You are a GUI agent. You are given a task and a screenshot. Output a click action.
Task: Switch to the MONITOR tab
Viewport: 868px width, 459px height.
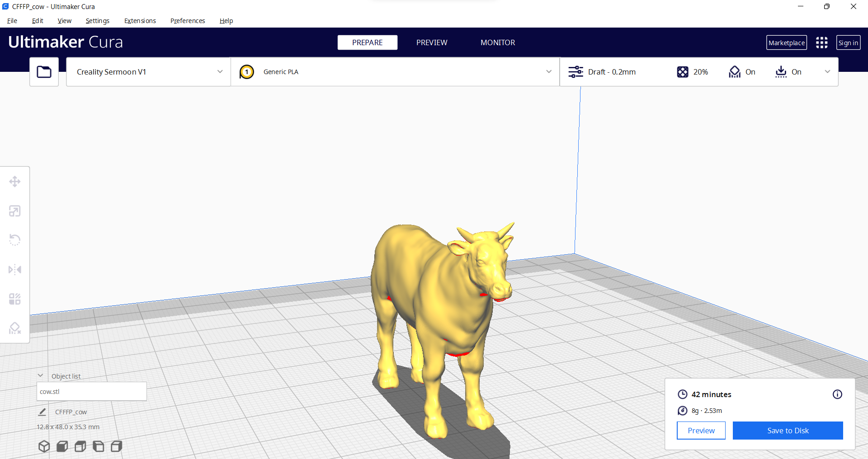point(498,42)
